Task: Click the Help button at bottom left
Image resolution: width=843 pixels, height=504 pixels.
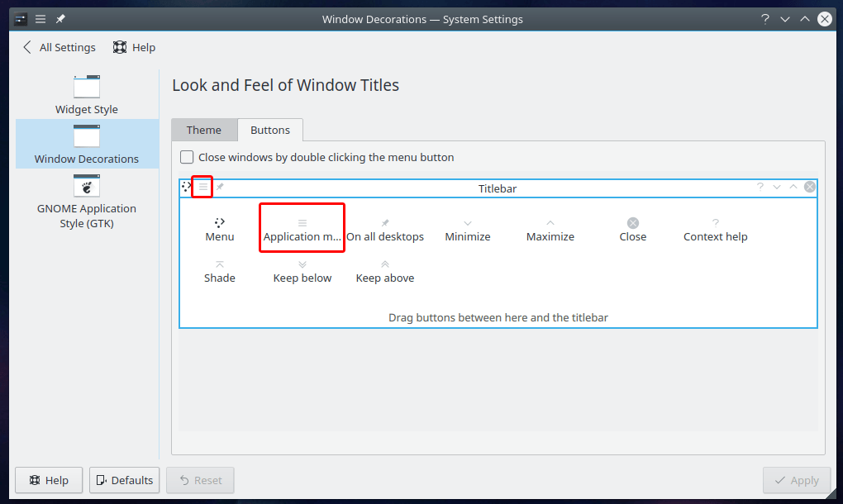Action: 49,480
